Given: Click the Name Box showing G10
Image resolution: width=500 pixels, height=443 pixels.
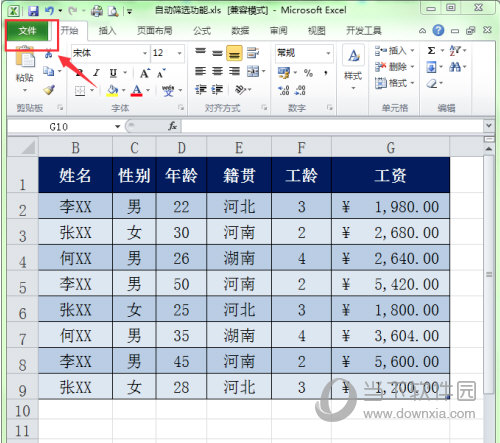Looking at the screenshot, I should tap(59, 126).
